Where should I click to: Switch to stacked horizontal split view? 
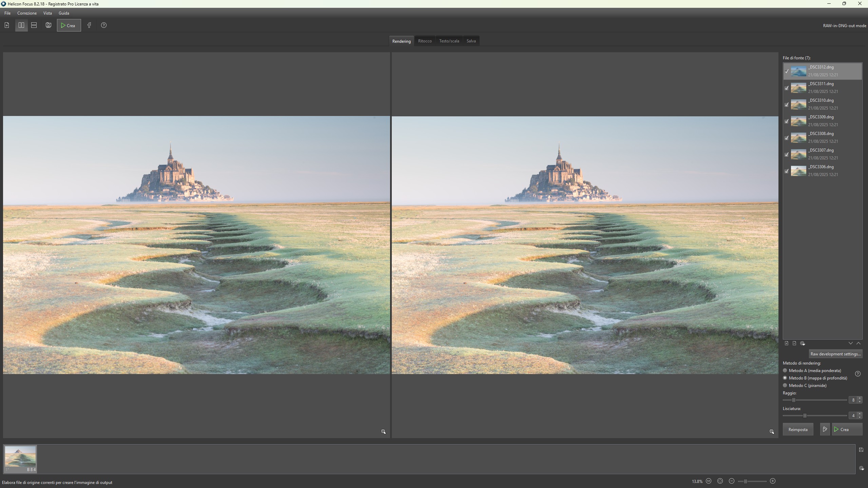[x=34, y=25]
